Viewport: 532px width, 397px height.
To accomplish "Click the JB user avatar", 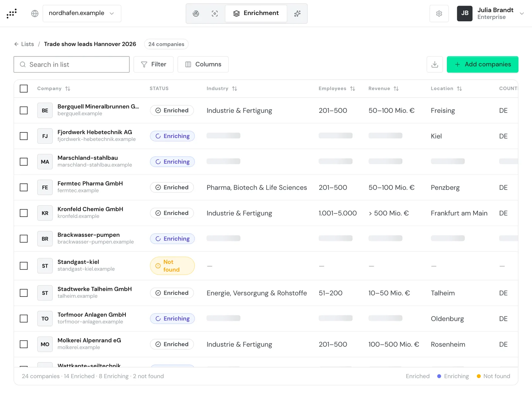I will pos(465,13).
